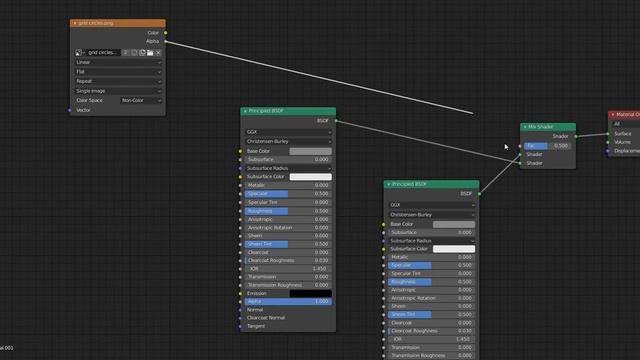Open image browse menu in texture node
The width and height of the screenshot is (640, 360).
click(x=80, y=53)
